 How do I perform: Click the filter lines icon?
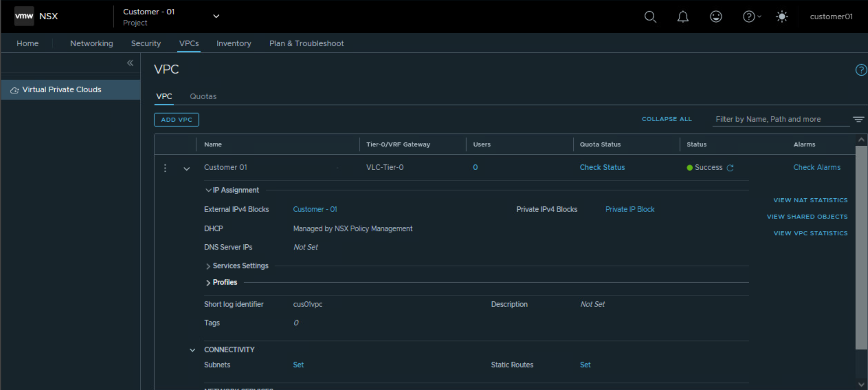[x=858, y=119]
